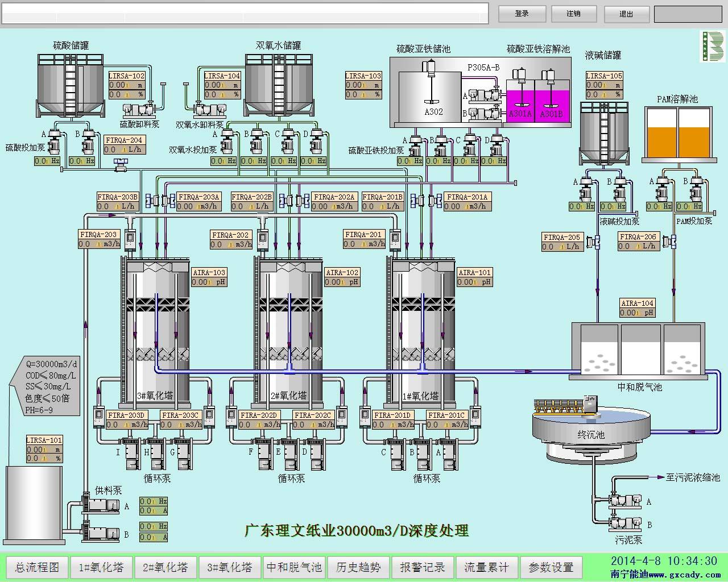
Task: Select the A302 agitator tank
Action: [x=429, y=95]
